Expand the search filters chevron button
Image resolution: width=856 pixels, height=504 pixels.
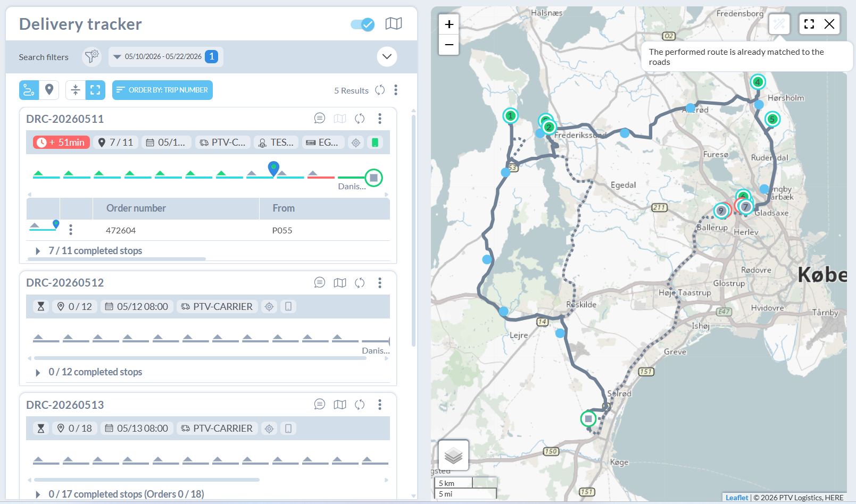tap(387, 56)
